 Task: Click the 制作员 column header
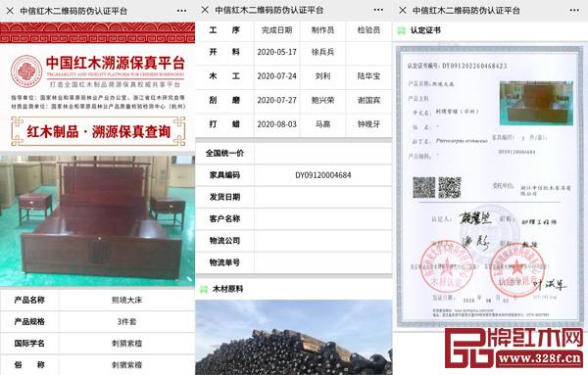click(x=322, y=30)
